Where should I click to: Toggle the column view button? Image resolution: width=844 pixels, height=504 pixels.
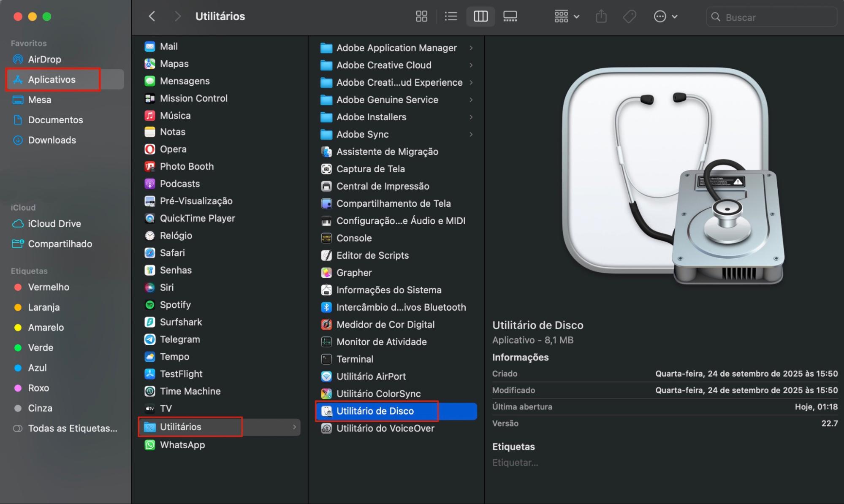coord(480,16)
